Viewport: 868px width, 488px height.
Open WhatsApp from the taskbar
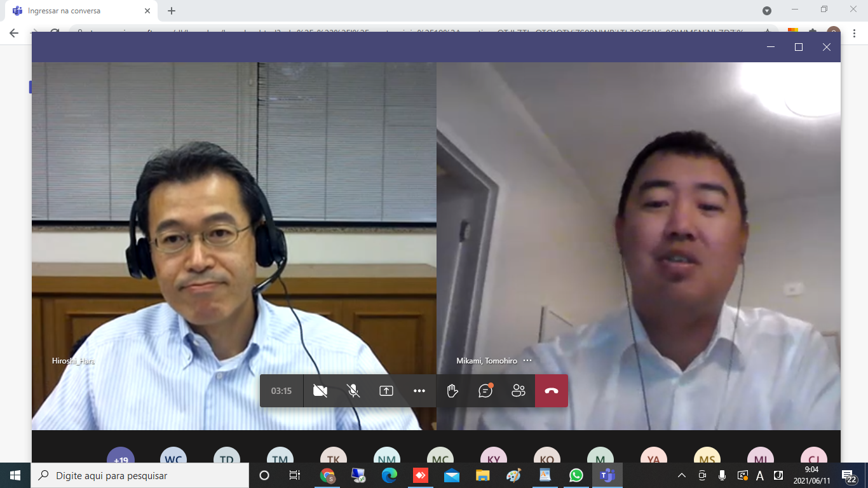pyautogui.click(x=576, y=475)
